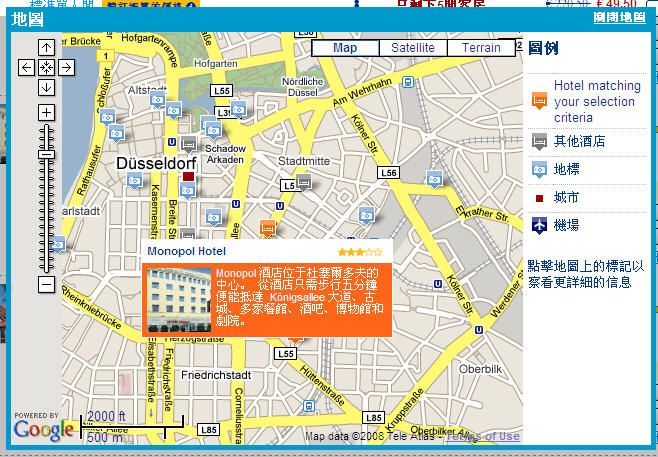
Task: Select landmark camera marker beside L56 sign
Action: click(x=434, y=179)
